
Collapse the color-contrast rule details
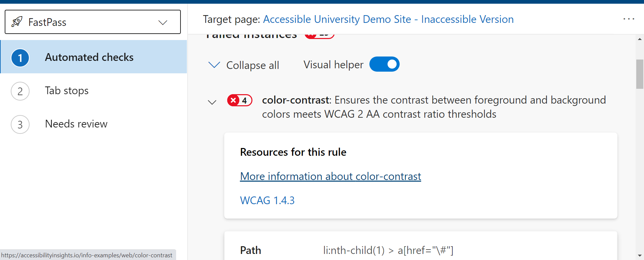[x=212, y=102]
